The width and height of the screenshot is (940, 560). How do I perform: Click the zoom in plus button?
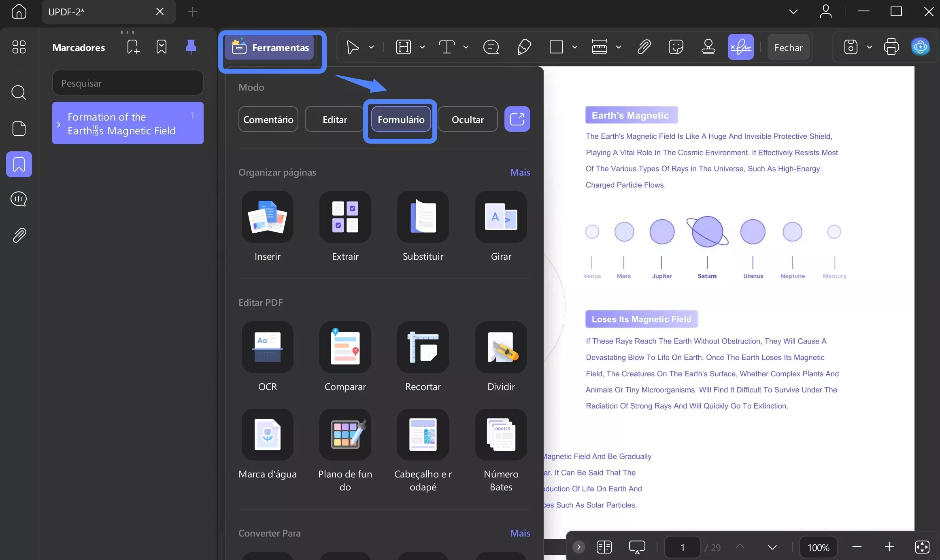889,547
